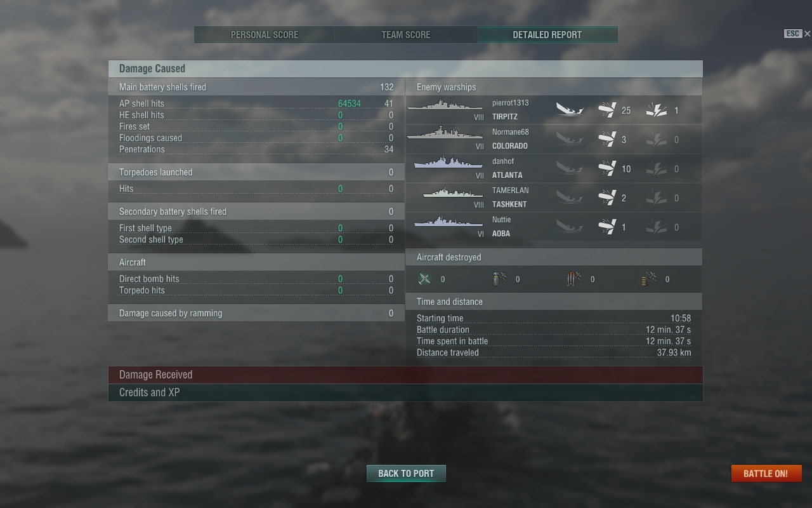This screenshot has height=508, width=812.
Task: Click the fighter aircraft destroyed icon
Action: pos(424,279)
